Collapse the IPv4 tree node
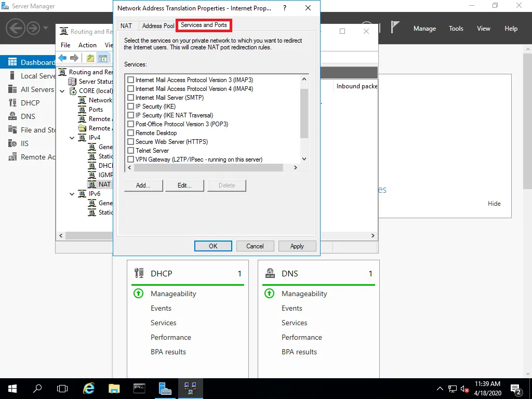The height and width of the screenshot is (399, 532). 72,138
